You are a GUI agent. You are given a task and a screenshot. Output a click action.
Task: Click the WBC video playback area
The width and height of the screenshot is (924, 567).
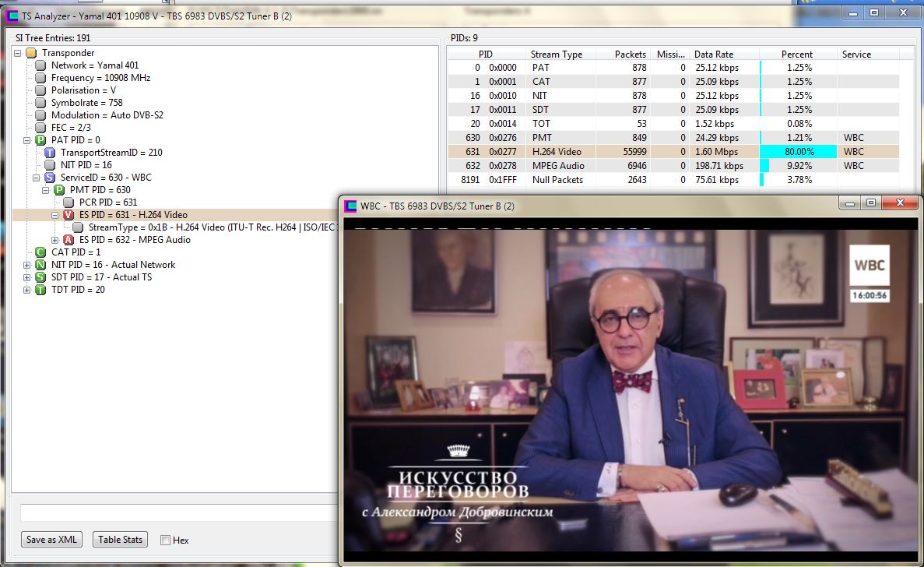pos(631,390)
